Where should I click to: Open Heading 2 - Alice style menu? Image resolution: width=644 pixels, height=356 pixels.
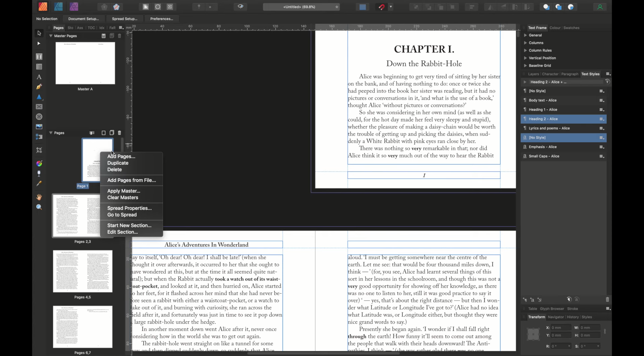pos(602,119)
